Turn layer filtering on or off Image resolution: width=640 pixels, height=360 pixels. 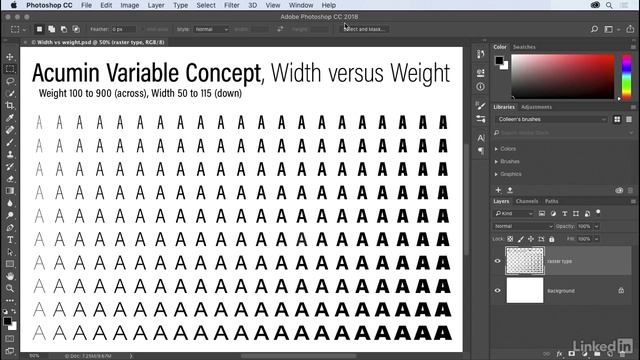(598, 212)
